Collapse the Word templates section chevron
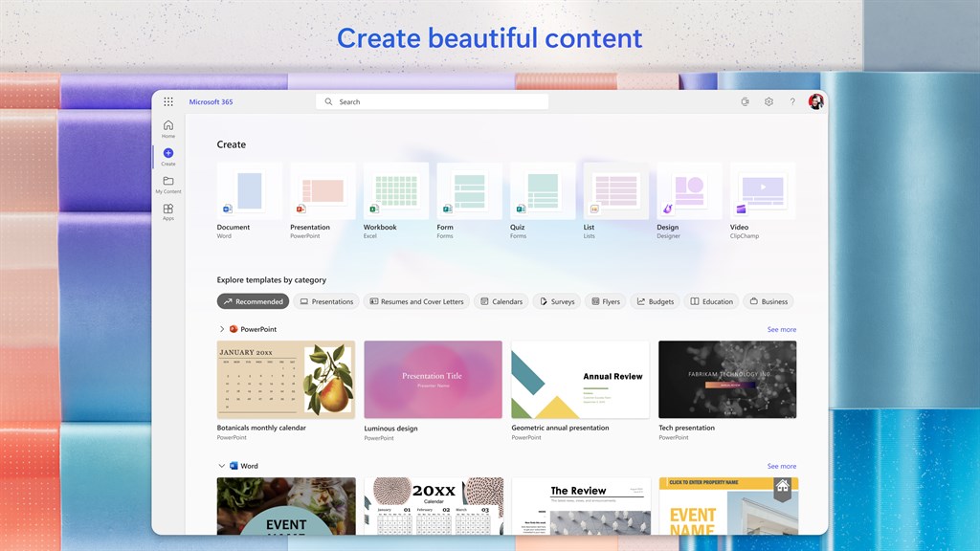 [x=221, y=466]
